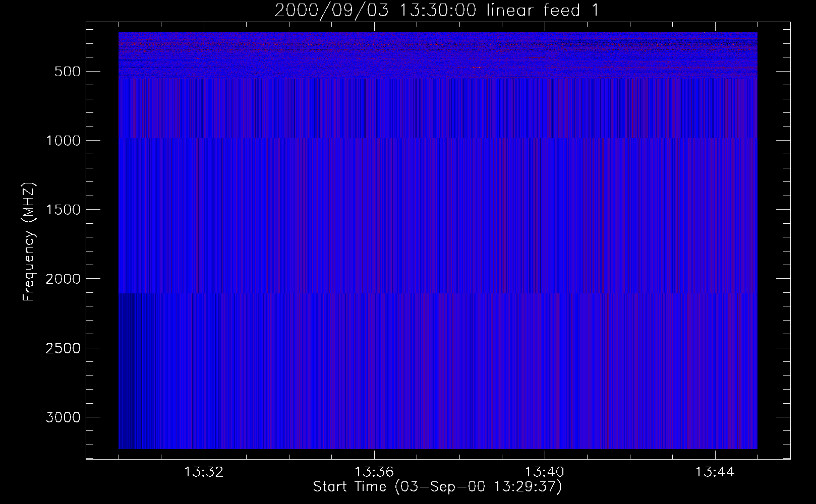This screenshot has height=504, width=816.
Task: Select the 500 frequency tick label
Action: coord(68,72)
